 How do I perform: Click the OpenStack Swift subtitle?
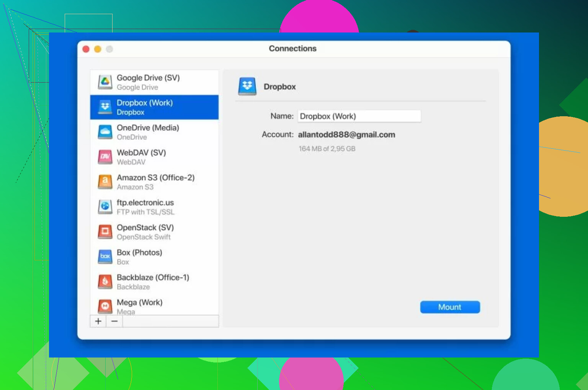click(x=144, y=237)
